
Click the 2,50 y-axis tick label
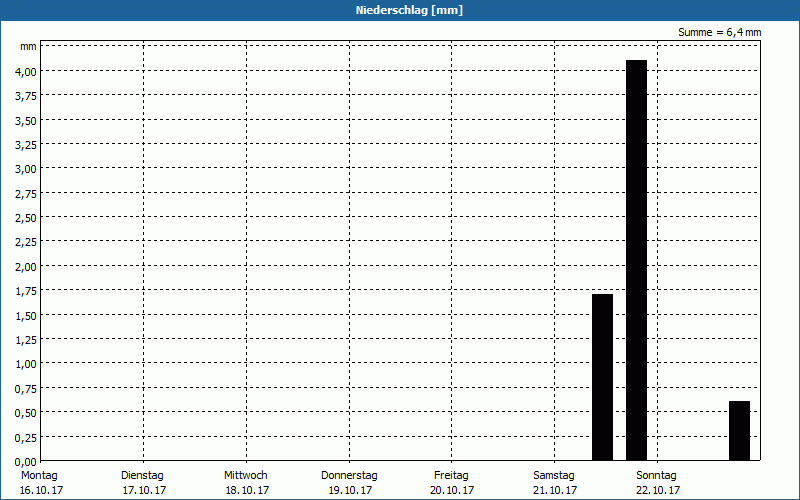click(26, 218)
